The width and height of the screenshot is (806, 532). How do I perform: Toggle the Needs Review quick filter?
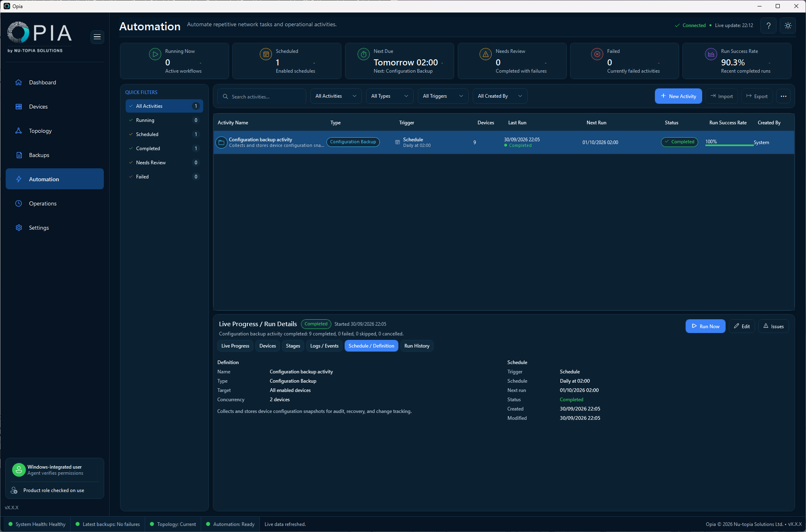point(164,163)
